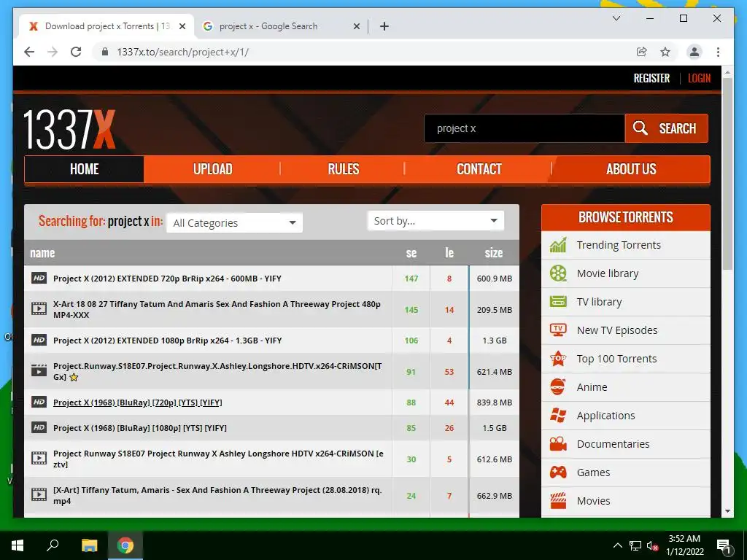Image resolution: width=747 pixels, height=560 pixels.
Task: Click video icon beside Project.Runway CRiMSON[TGx] row
Action: 39,371
